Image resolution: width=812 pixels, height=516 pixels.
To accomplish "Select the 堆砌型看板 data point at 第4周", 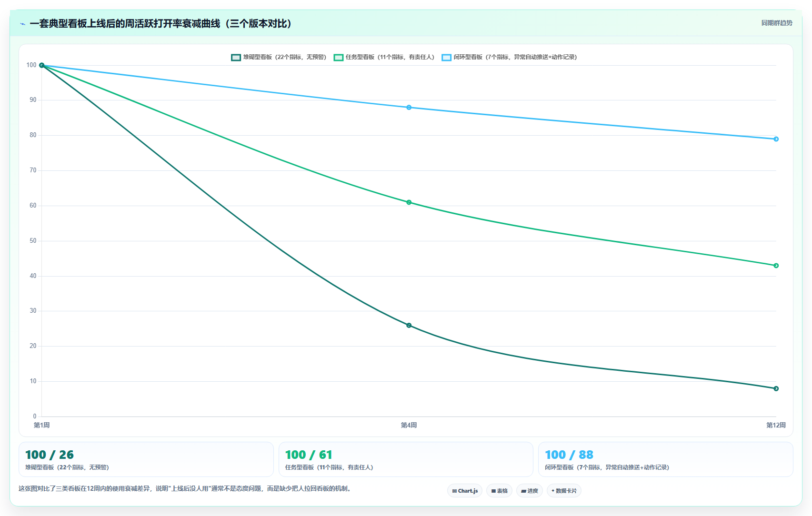I will (x=409, y=326).
